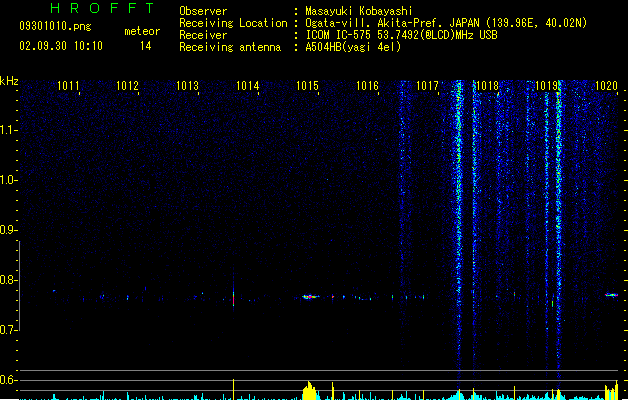Click the 1017 time axis marker

(427, 86)
